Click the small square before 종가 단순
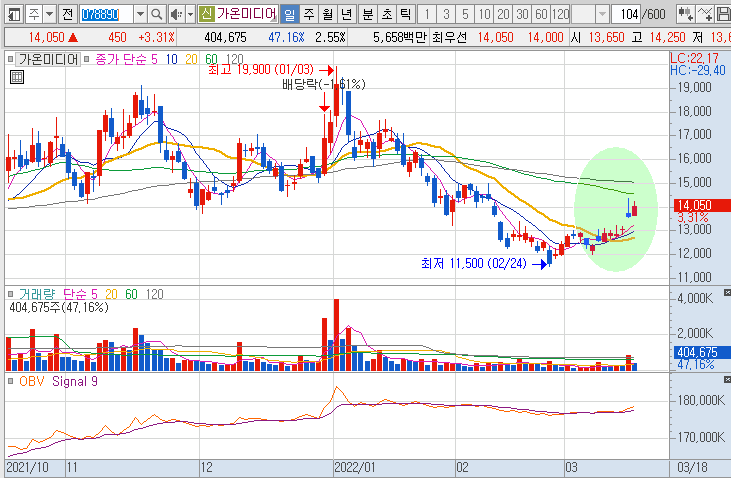Screen dimensions: 731x478 pos(86,59)
